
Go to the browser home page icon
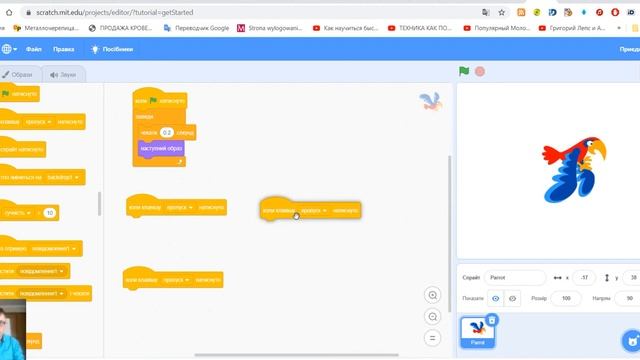click(9, 13)
